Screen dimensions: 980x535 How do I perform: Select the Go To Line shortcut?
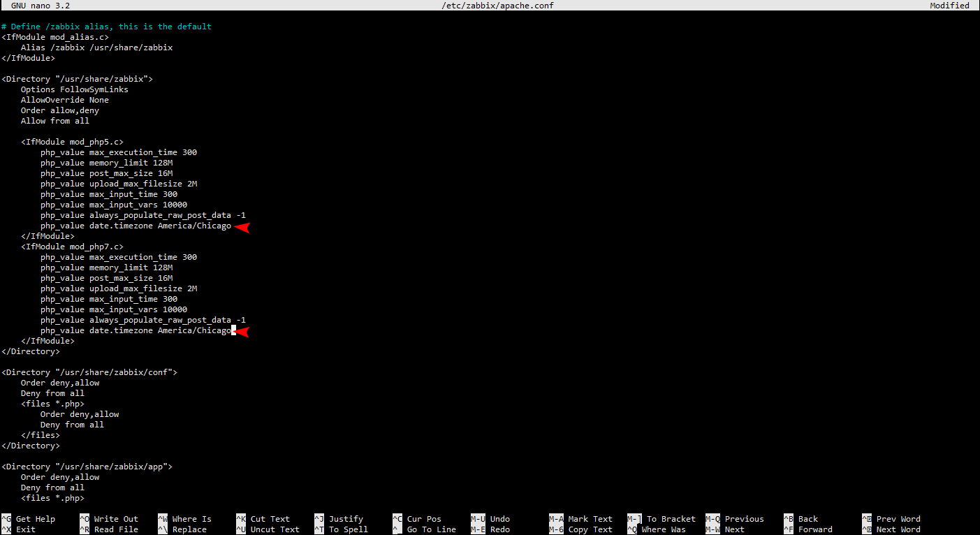click(432, 529)
